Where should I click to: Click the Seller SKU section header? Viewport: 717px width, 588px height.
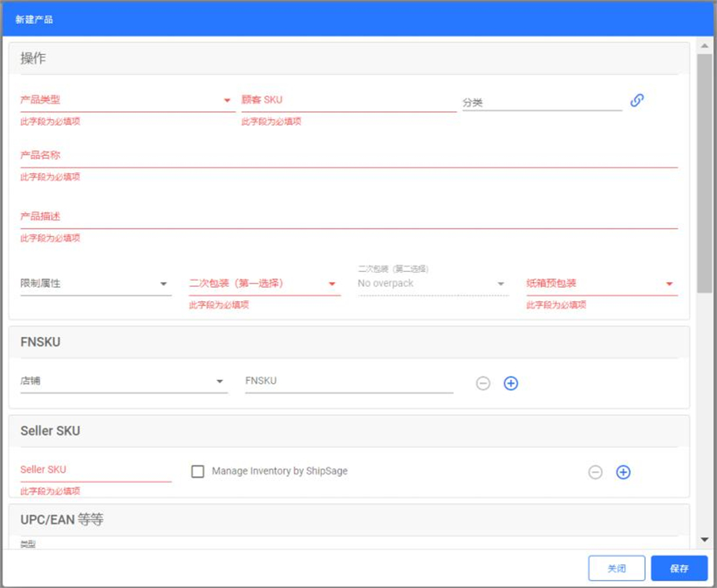point(349,431)
